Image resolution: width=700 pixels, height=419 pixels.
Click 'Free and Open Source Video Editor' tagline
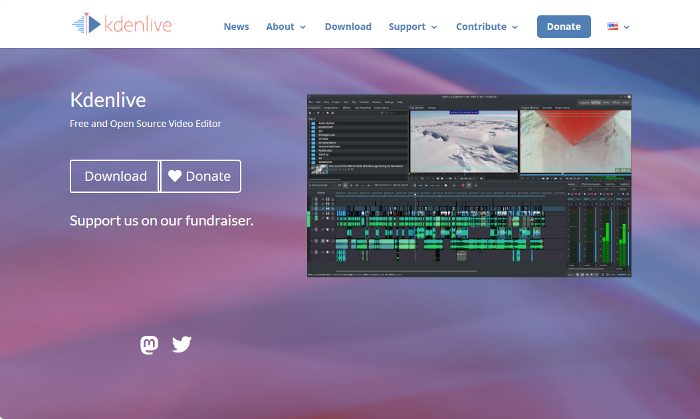tap(146, 124)
